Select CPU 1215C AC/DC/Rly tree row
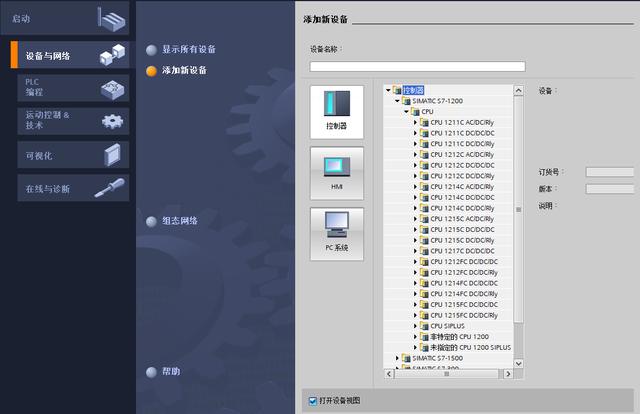Screen dimensions: 640x414 (x=462, y=219)
